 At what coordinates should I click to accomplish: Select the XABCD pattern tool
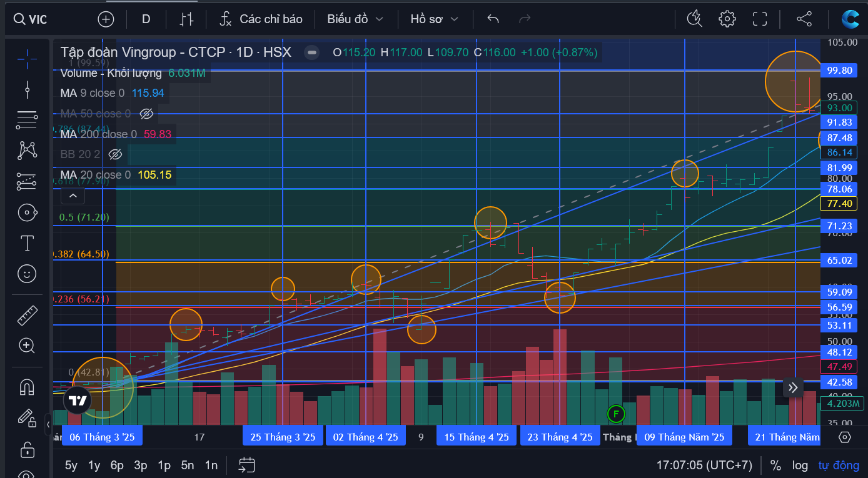(27, 150)
